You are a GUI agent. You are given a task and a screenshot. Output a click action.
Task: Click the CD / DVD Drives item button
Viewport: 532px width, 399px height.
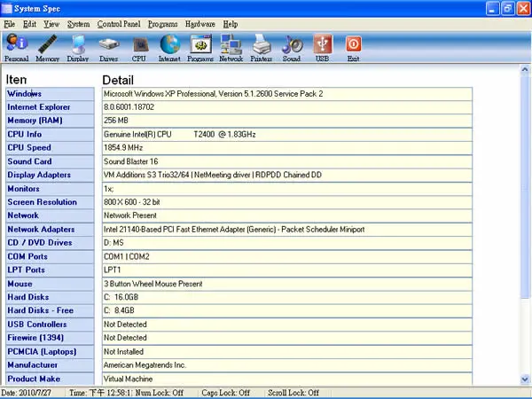click(x=51, y=243)
